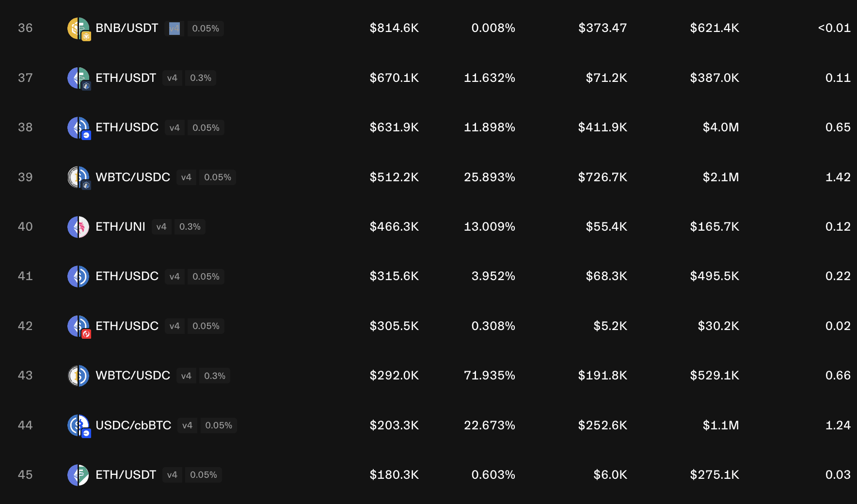Select row number 40
The image size is (857, 504).
pyautogui.click(x=25, y=227)
